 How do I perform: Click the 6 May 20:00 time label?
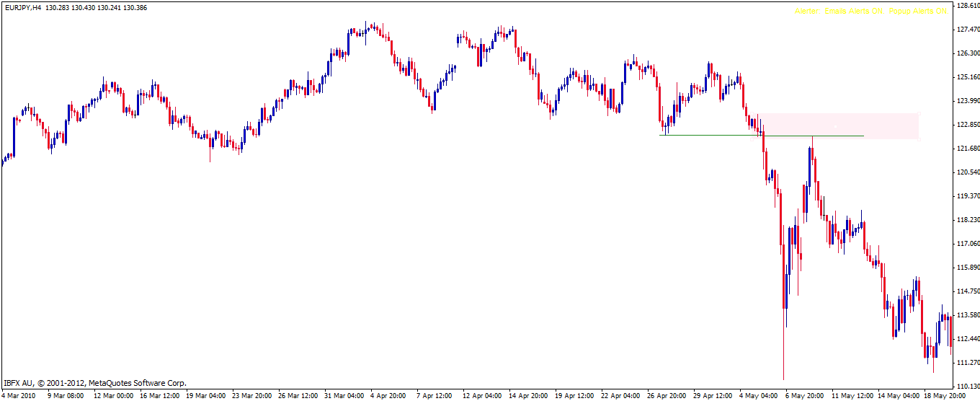point(805,395)
